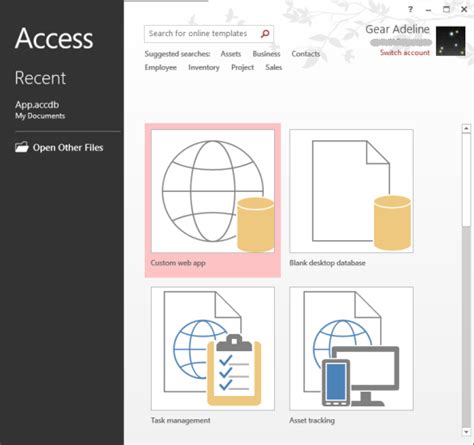Click the Custom web app caption
474x445 pixels.
click(178, 263)
